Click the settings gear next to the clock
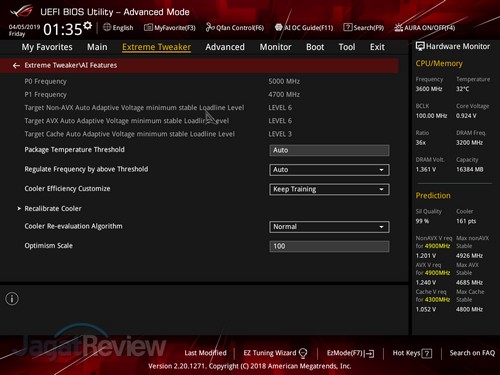 pyautogui.click(x=87, y=25)
